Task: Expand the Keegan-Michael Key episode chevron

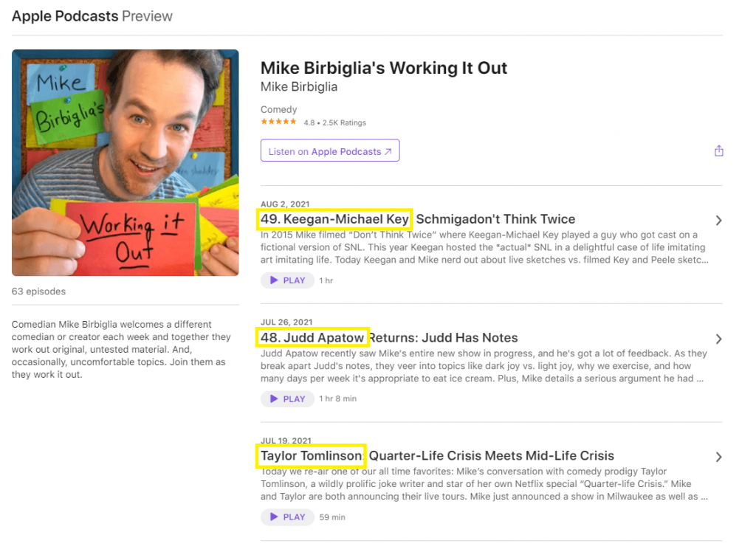Action: (x=718, y=221)
